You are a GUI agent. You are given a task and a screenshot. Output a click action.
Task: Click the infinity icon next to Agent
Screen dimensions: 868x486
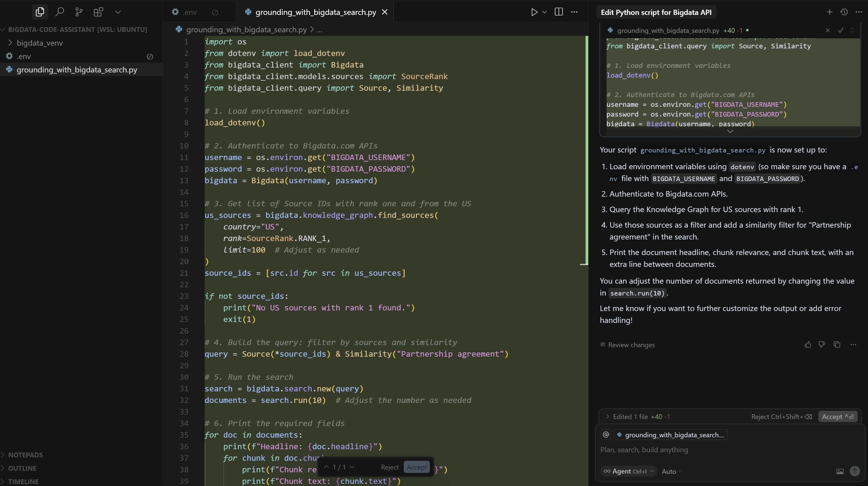point(607,471)
